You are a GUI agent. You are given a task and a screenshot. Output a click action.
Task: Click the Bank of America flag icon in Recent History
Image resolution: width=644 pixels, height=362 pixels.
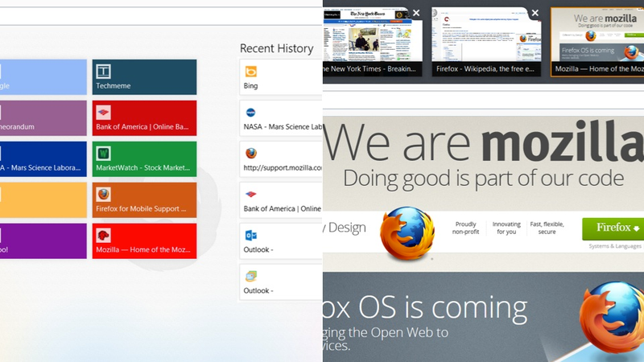(x=250, y=194)
